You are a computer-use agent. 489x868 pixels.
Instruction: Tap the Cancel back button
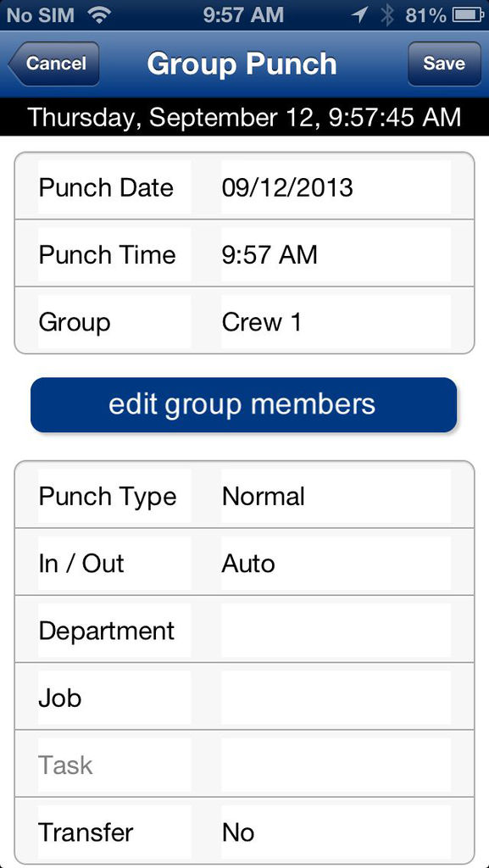53,64
